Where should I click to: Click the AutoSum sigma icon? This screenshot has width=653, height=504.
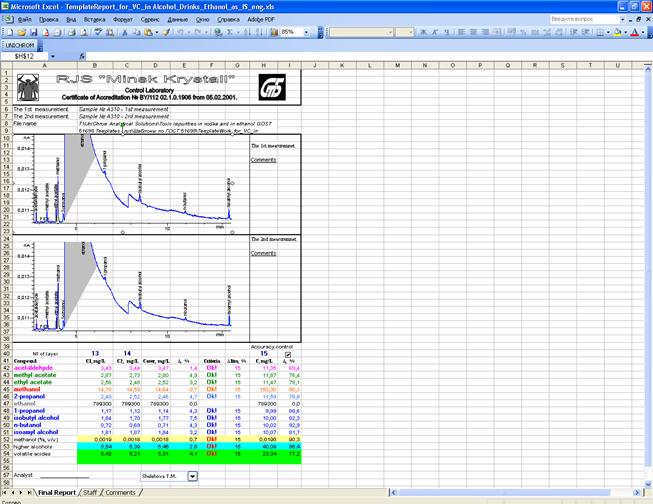pyautogui.click(x=229, y=32)
